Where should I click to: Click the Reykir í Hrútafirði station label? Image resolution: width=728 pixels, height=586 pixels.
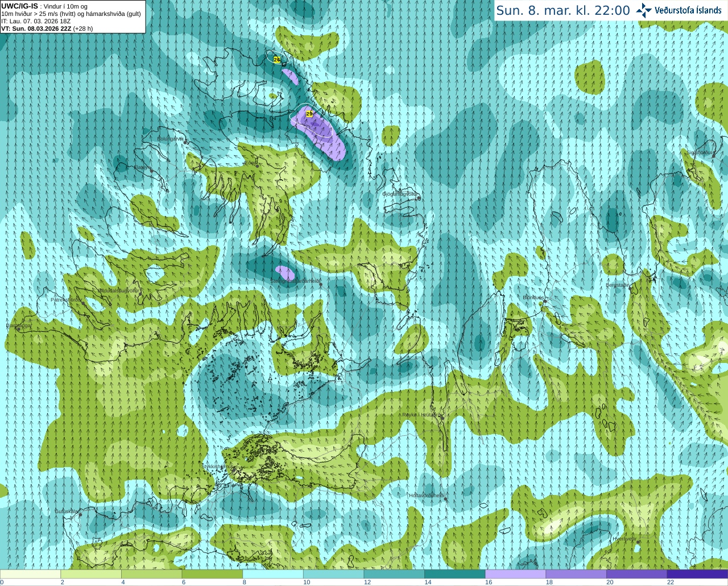(421, 415)
